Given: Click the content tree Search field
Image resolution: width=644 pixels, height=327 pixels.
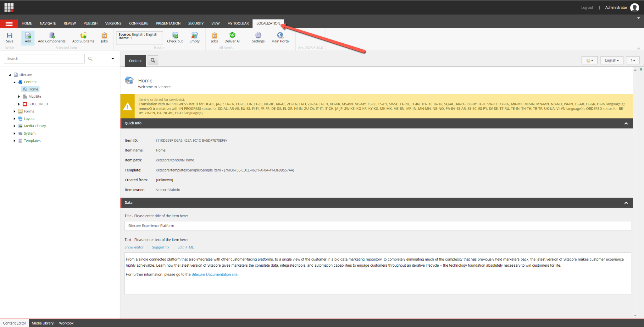Looking at the screenshot, I should 44,59.
